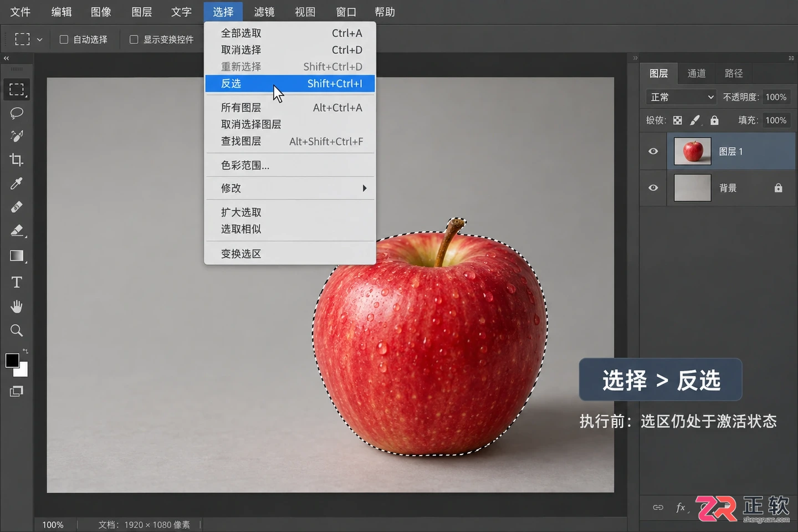The height and width of the screenshot is (532, 798).
Task: Select the Healing Brush tool
Action: 17,207
